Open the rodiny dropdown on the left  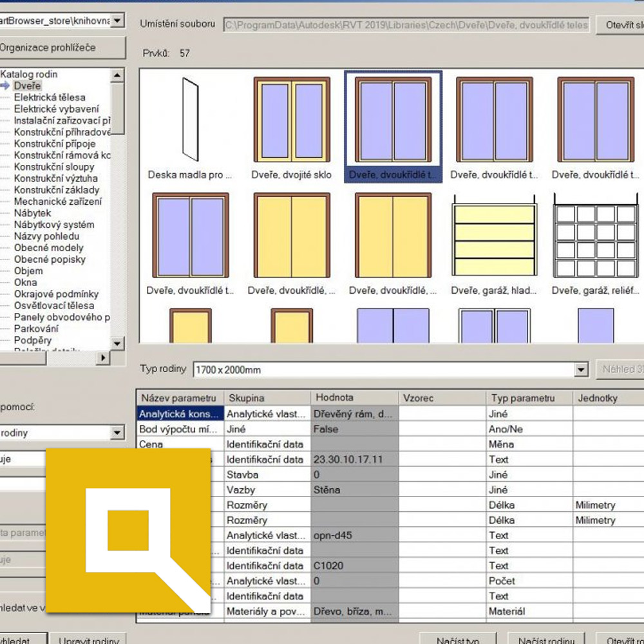117,433
